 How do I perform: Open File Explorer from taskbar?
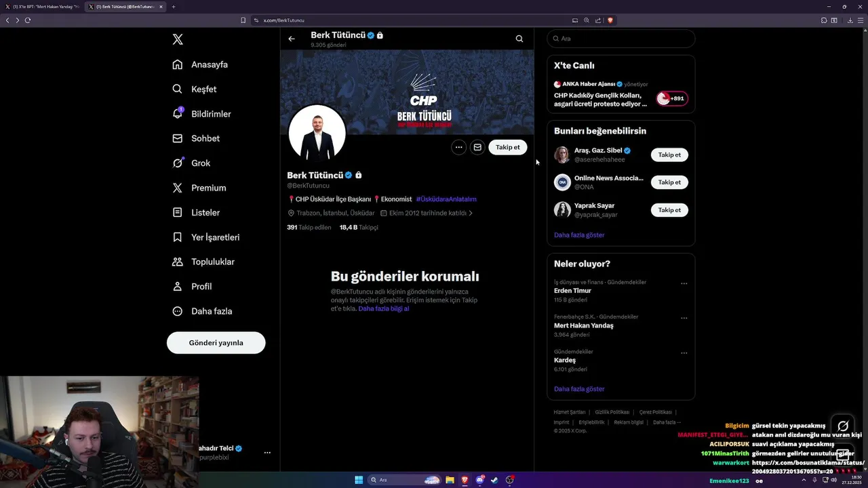click(450, 480)
